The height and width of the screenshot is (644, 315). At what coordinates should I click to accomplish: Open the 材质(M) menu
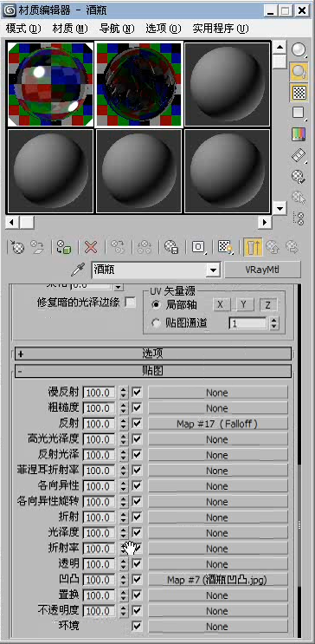pyautogui.click(x=71, y=29)
